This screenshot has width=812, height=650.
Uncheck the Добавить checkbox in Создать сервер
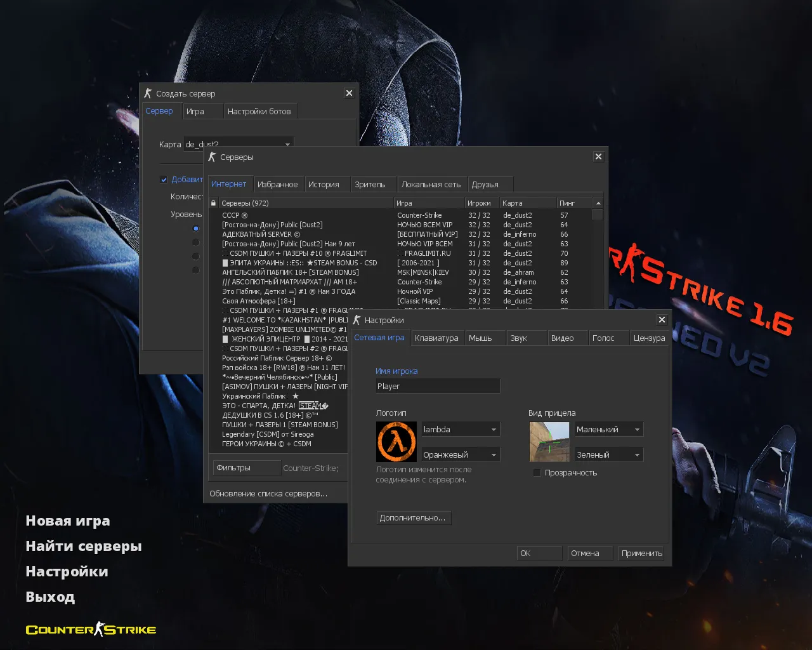[x=164, y=179]
